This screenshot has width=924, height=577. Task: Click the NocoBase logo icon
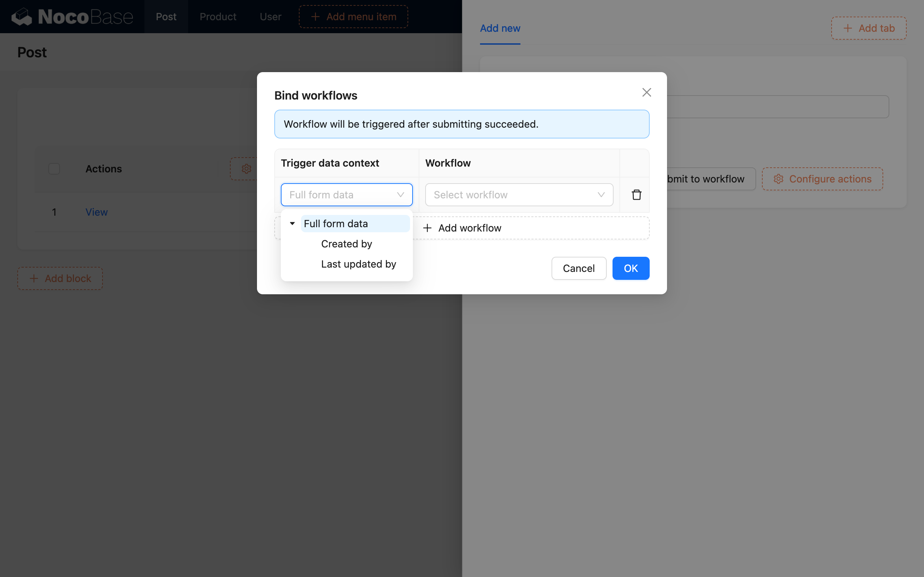coord(22,17)
